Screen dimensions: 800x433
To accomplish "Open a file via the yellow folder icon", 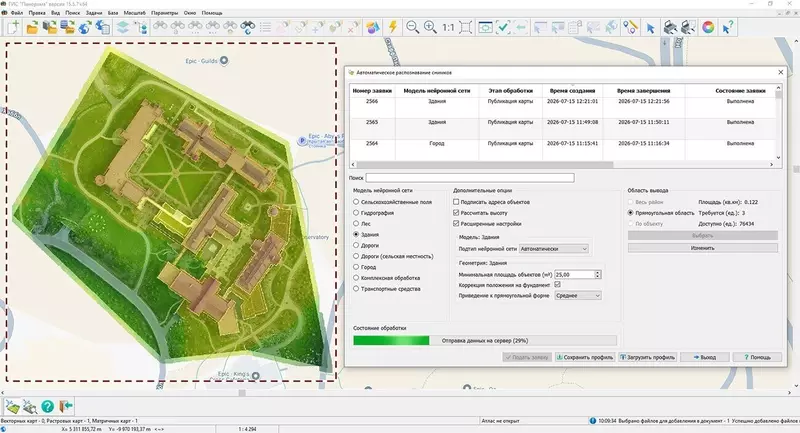I will pos(32,28).
